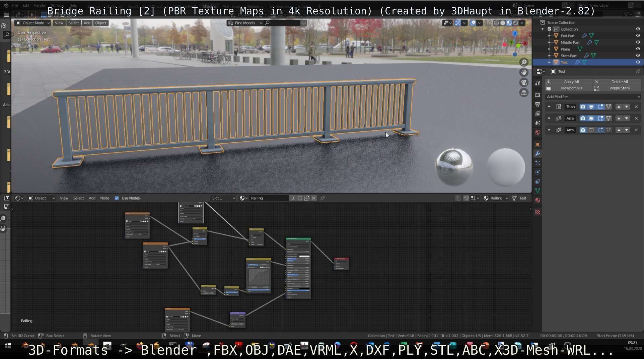
Task: Collapse the Collection tree in outliner
Action: click(x=543, y=29)
